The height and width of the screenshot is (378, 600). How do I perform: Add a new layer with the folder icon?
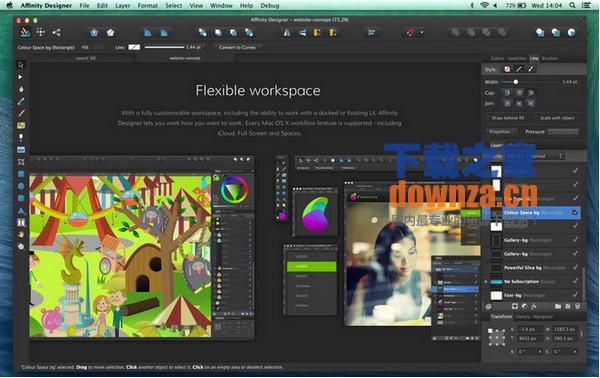558,306
